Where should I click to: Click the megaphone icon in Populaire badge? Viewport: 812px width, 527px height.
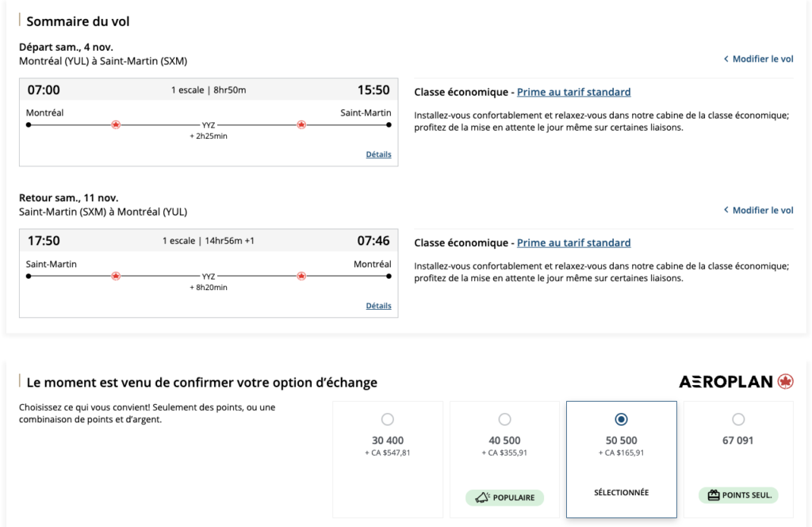[481, 498]
